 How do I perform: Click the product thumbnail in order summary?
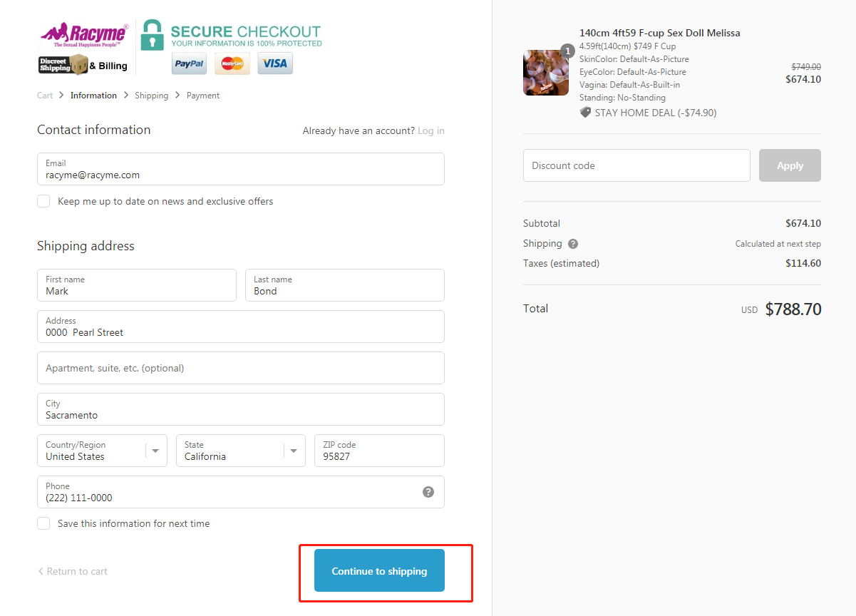[546, 73]
